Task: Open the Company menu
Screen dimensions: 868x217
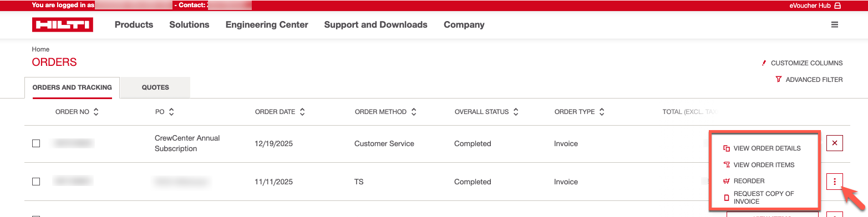Action: [x=464, y=25]
